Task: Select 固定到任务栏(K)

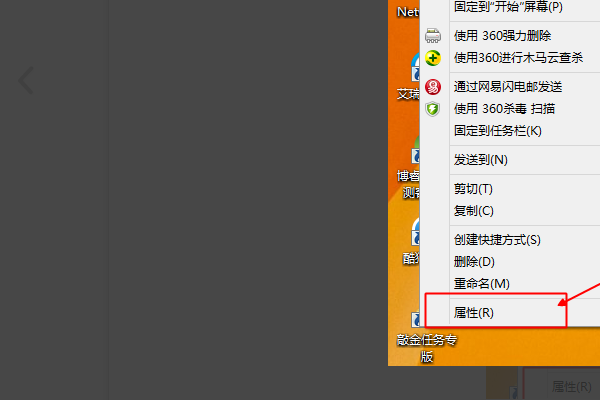Action: (498, 131)
